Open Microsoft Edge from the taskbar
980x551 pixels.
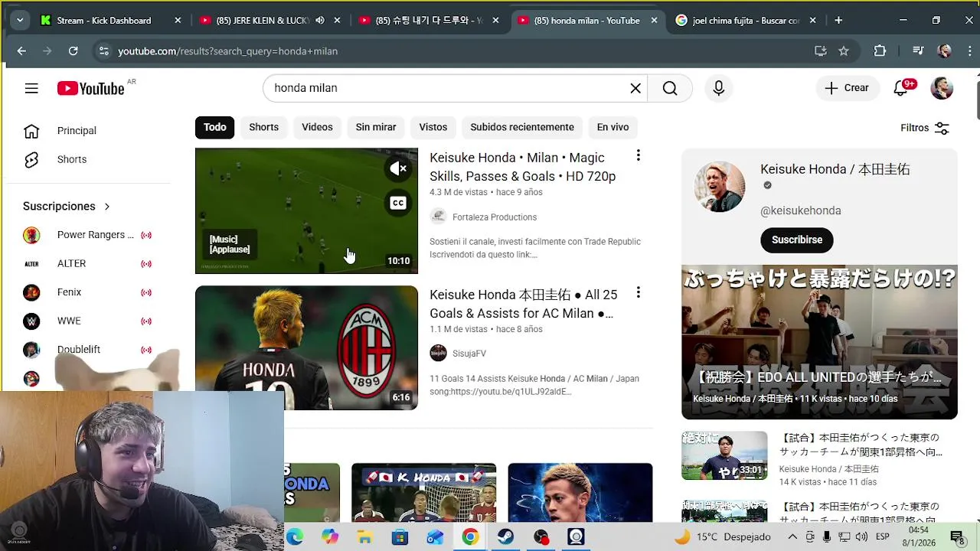pos(295,537)
